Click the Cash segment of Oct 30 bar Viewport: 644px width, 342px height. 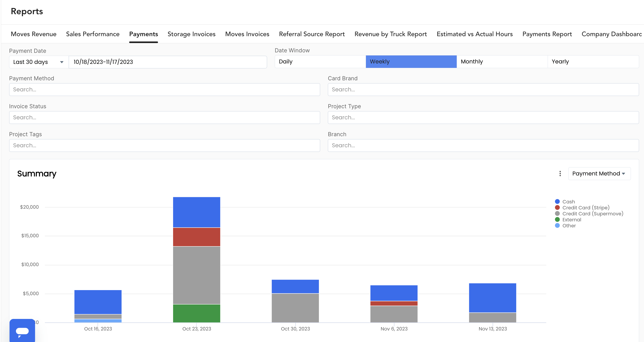pos(295,287)
